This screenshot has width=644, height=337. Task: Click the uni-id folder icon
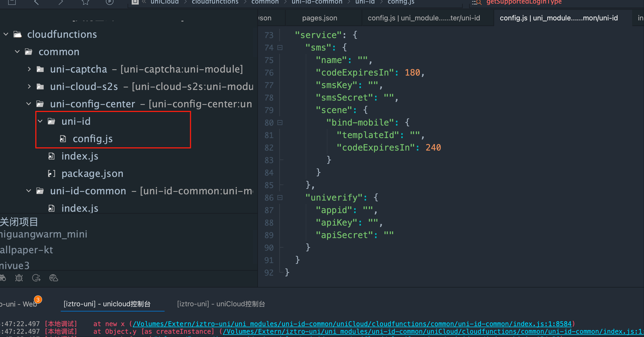coord(52,121)
